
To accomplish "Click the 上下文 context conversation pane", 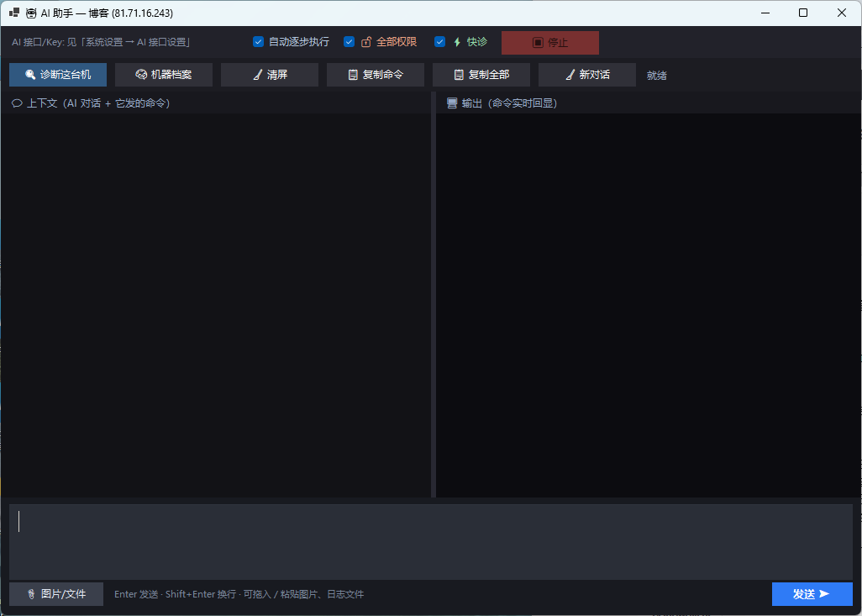I will click(216, 305).
